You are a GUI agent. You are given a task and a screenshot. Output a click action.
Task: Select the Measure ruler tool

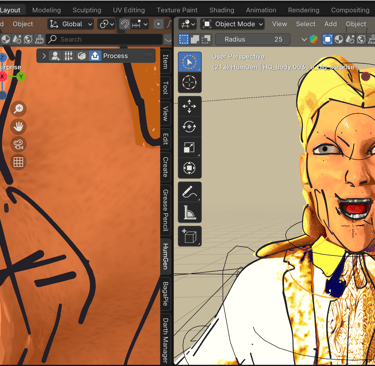189,213
